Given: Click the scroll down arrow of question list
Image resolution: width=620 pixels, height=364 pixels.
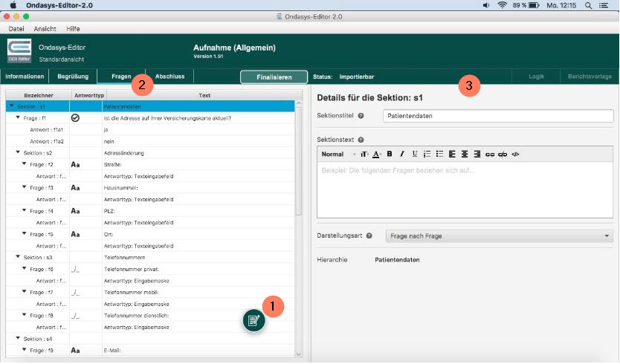Looking at the screenshot, I should tap(299, 354).
